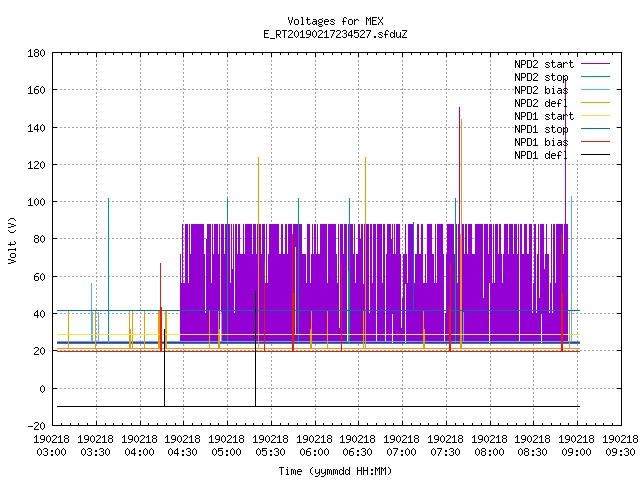
Task: Click the red NPD1 bias legend line
Action: (x=596, y=142)
